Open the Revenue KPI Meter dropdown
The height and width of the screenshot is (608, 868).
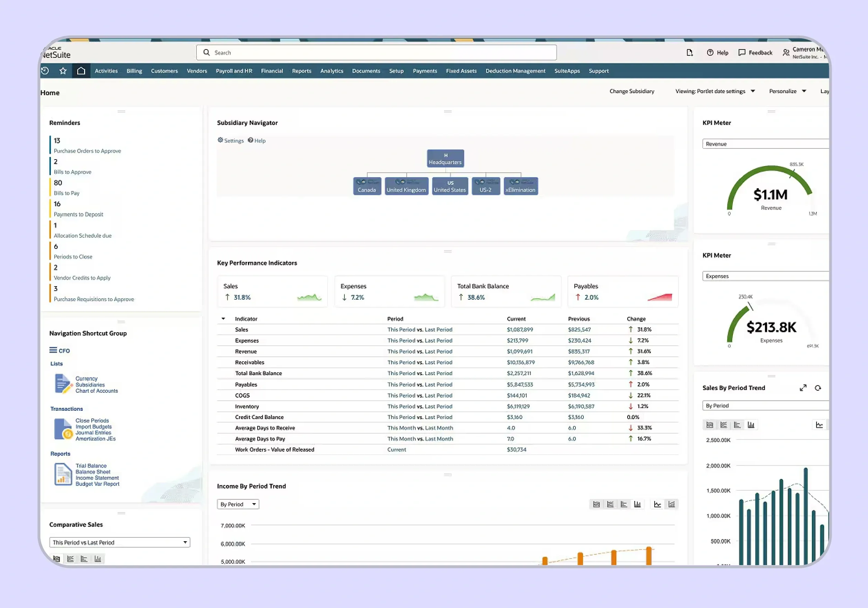click(x=766, y=144)
